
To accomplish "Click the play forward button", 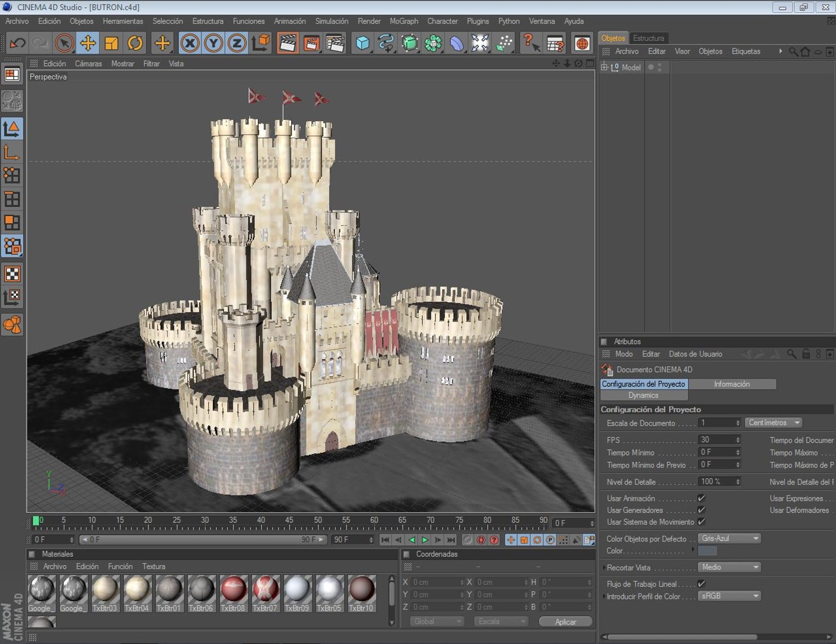I will 425,540.
